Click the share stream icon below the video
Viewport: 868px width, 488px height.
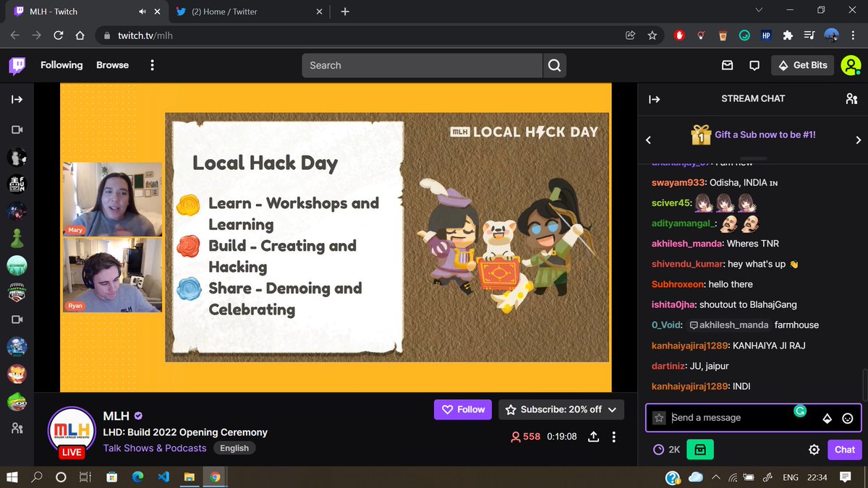coord(592,436)
